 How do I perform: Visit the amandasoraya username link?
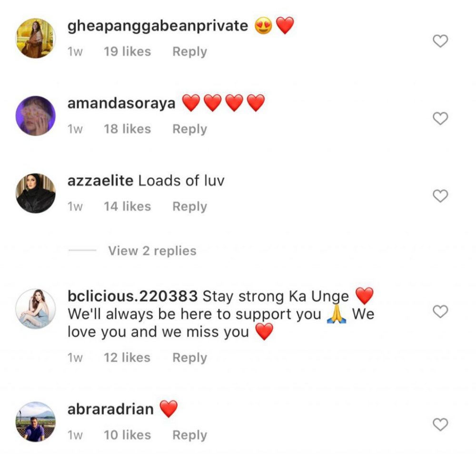click(x=121, y=103)
